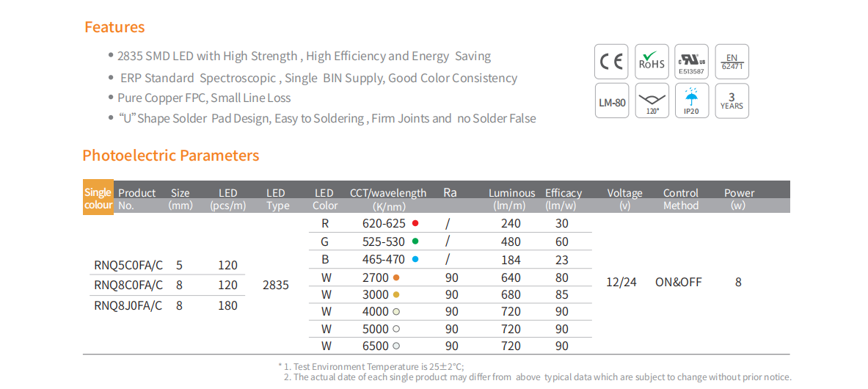Select the 120° beam angle icon
The image size is (868, 389).
point(651,101)
